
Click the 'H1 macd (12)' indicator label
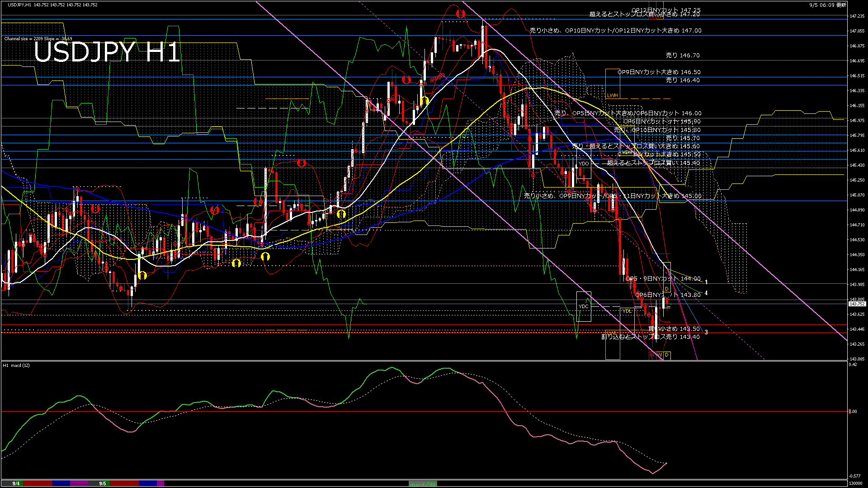click(17, 365)
